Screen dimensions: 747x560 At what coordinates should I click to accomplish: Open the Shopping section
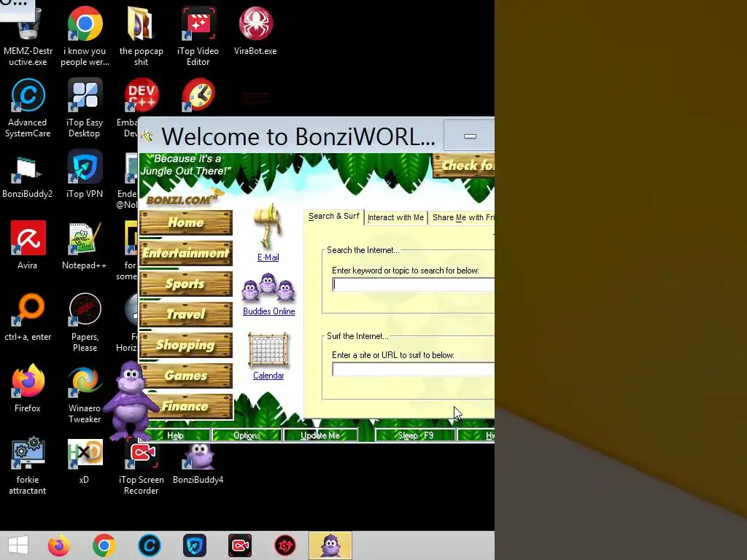186,345
